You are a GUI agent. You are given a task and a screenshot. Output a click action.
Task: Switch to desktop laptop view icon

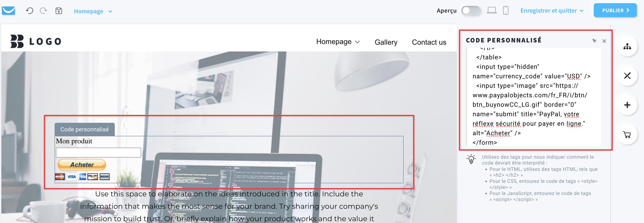click(492, 11)
